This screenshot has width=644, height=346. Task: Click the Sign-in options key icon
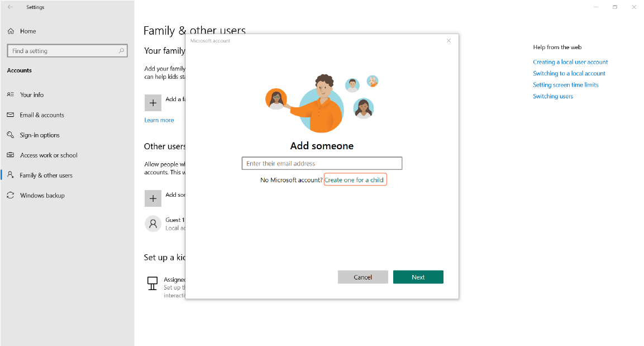11,135
